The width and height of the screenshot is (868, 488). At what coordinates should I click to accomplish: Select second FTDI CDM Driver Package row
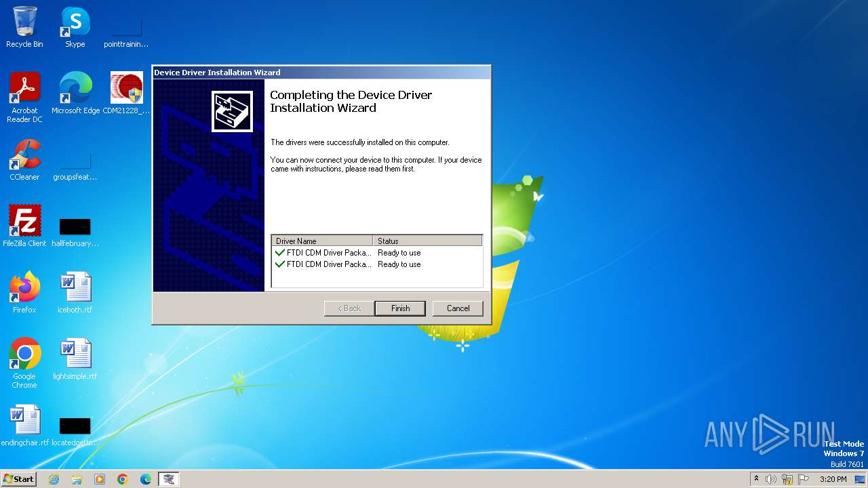(376, 264)
